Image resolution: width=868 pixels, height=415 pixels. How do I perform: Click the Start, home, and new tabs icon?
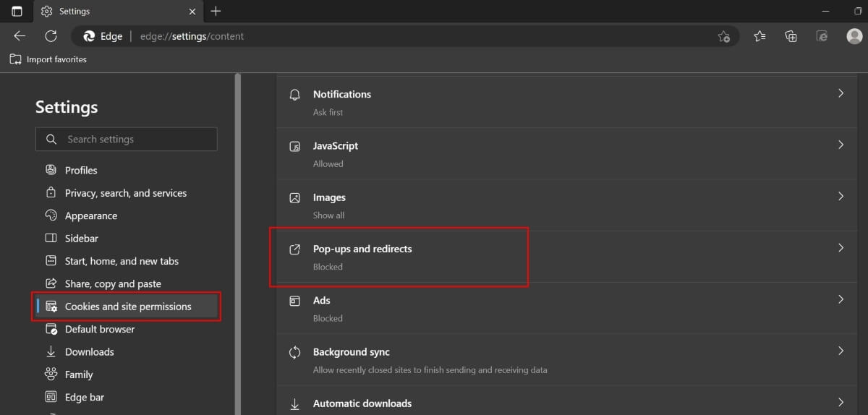pyautogui.click(x=51, y=261)
